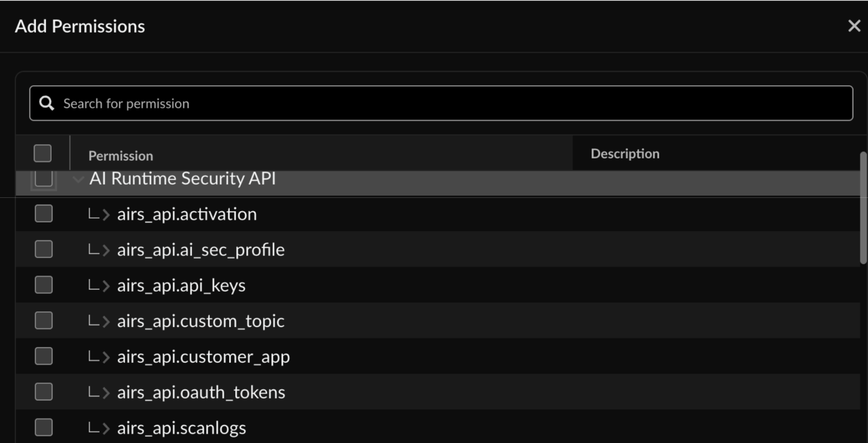This screenshot has height=443, width=868.
Task: Click the Permission column header
Action: click(x=121, y=155)
